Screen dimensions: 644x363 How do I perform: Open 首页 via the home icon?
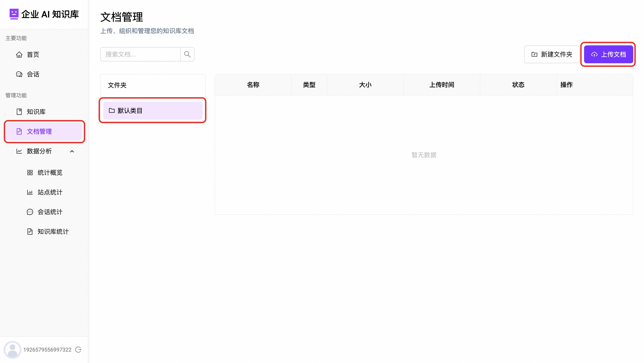(19, 55)
